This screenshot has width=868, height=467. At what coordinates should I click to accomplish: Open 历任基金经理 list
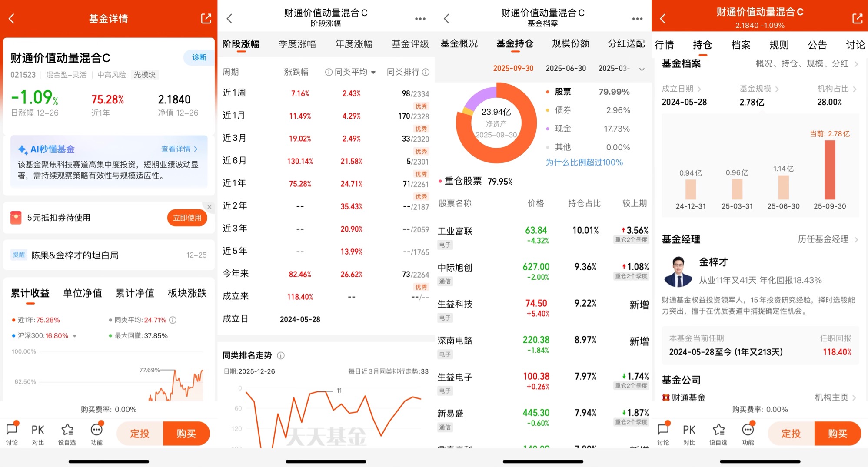click(x=828, y=239)
